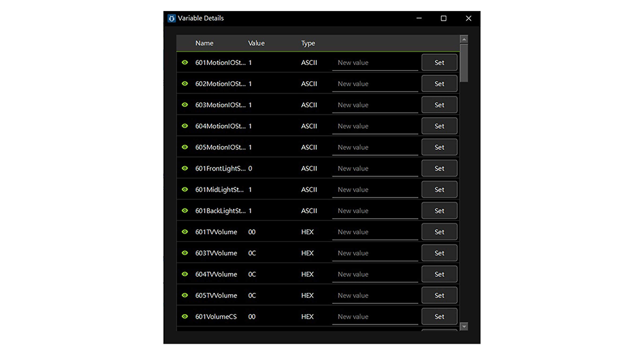
Task: Select New value box for 601BackLightSt...
Action: (x=375, y=210)
